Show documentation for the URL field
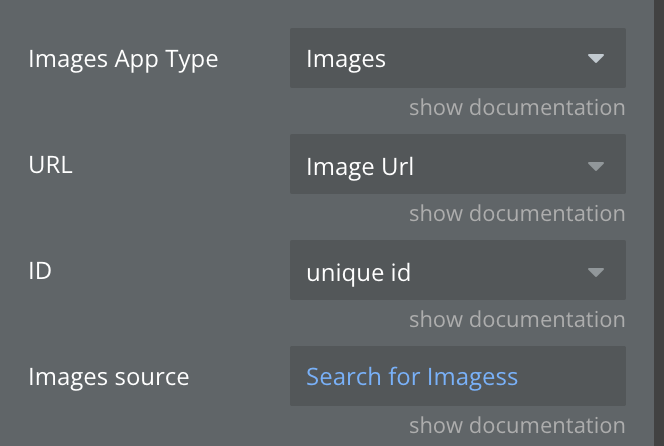This screenshot has height=446, width=664. click(x=516, y=213)
